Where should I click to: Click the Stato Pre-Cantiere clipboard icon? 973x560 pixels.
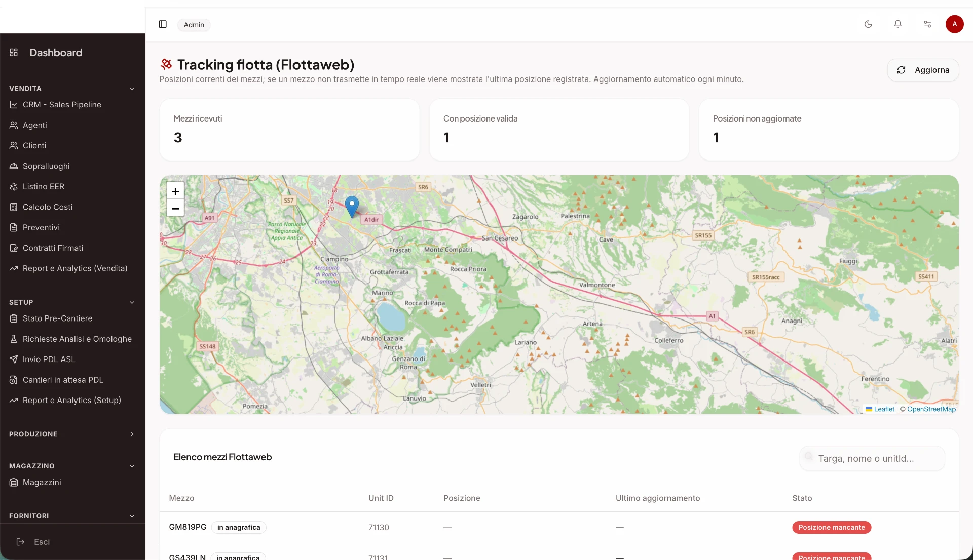tap(14, 318)
